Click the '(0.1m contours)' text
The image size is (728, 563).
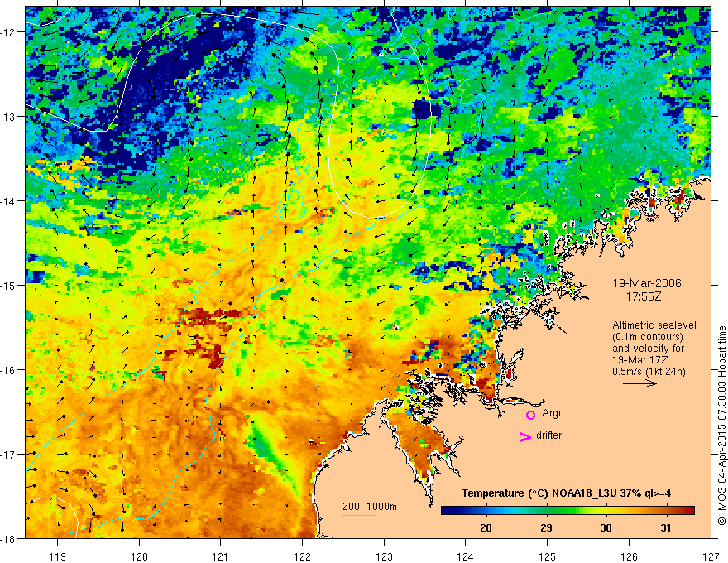[x=648, y=337]
